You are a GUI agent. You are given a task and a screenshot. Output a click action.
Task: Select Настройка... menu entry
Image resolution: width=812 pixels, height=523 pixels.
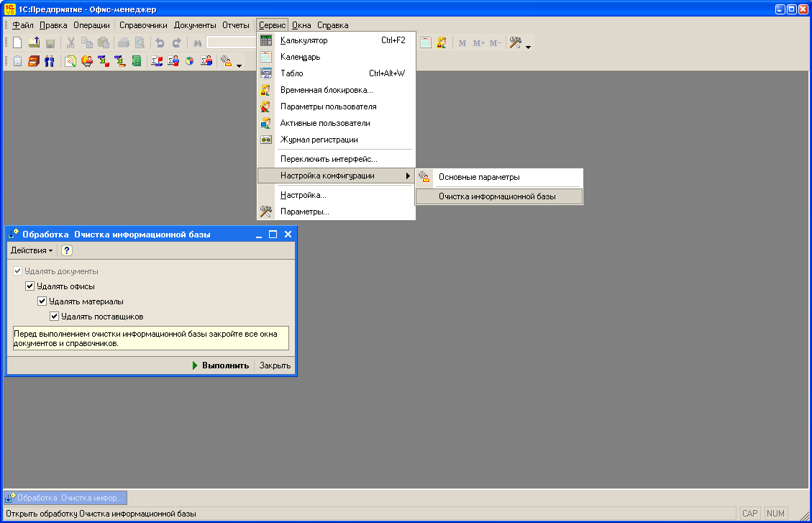tap(336, 195)
